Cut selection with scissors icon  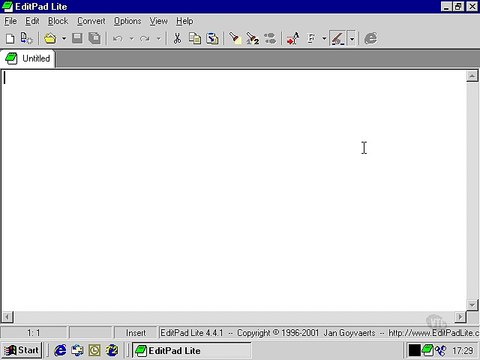[177, 39]
